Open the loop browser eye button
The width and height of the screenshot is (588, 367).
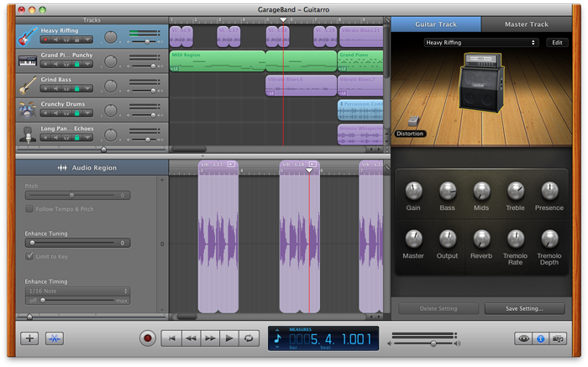click(523, 339)
